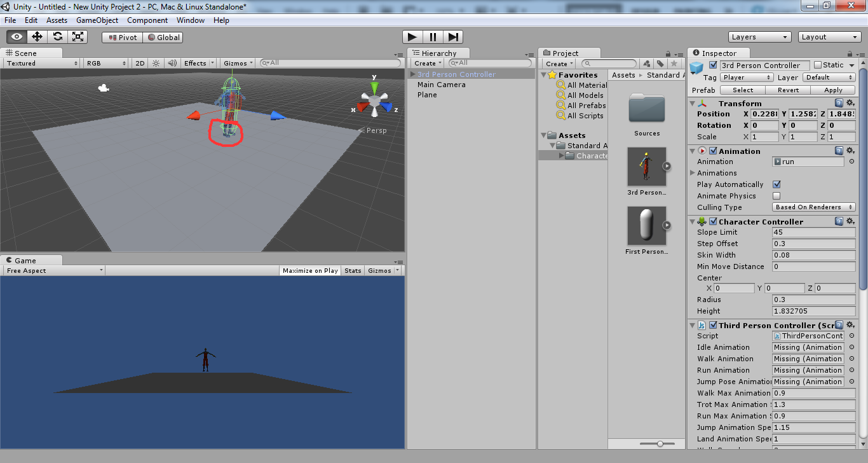Screen dimensions: 868x463
Task: Open the GameObject menu
Action: tap(97, 20)
